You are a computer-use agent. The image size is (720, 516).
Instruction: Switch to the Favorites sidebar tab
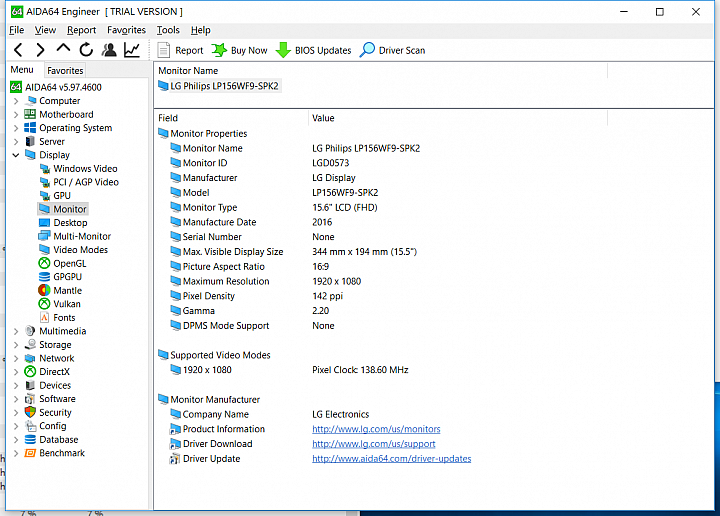pyautogui.click(x=65, y=71)
